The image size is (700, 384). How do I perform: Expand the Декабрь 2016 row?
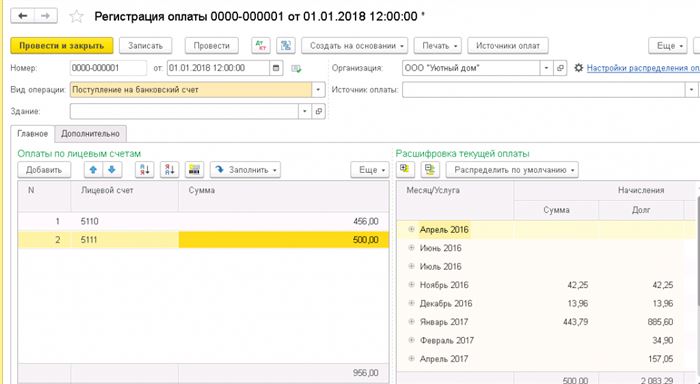pos(411,303)
